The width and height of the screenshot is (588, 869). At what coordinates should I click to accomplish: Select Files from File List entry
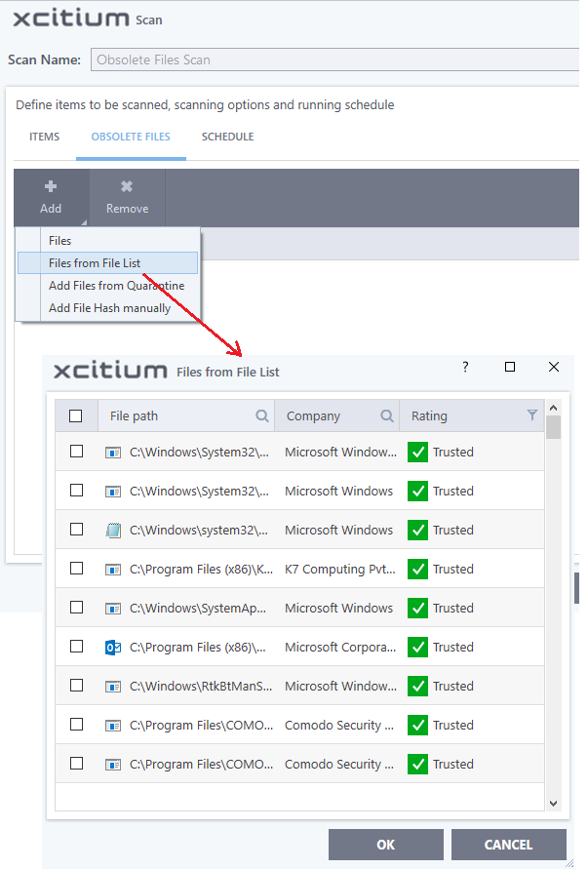107,262
